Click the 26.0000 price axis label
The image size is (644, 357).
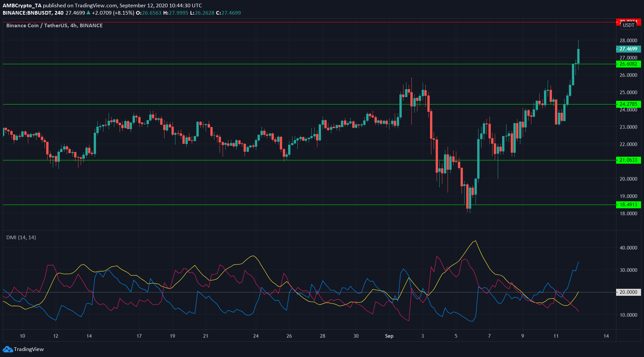[628, 75]
